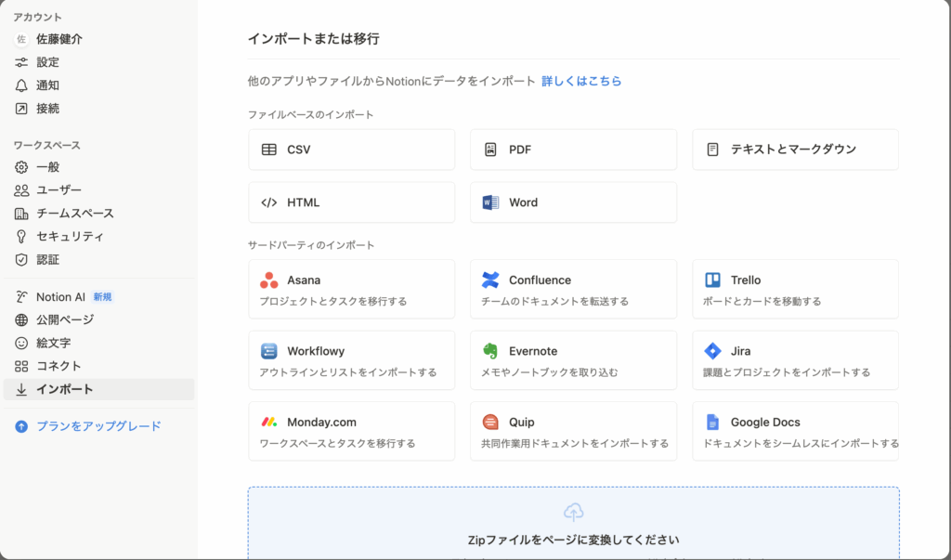
Task: Click the Word document icon
Action: coord(490,202)
